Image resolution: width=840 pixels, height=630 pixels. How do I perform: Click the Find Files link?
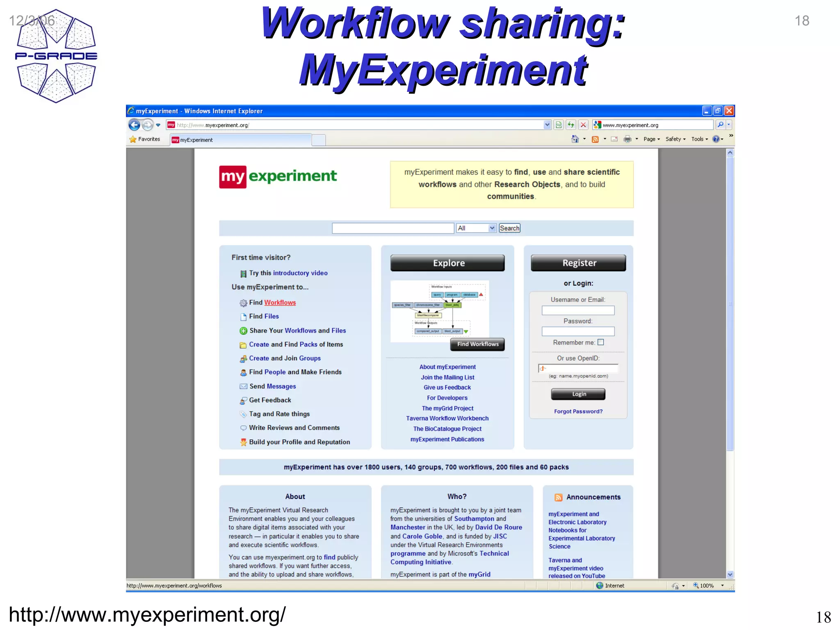coord(271,317)
